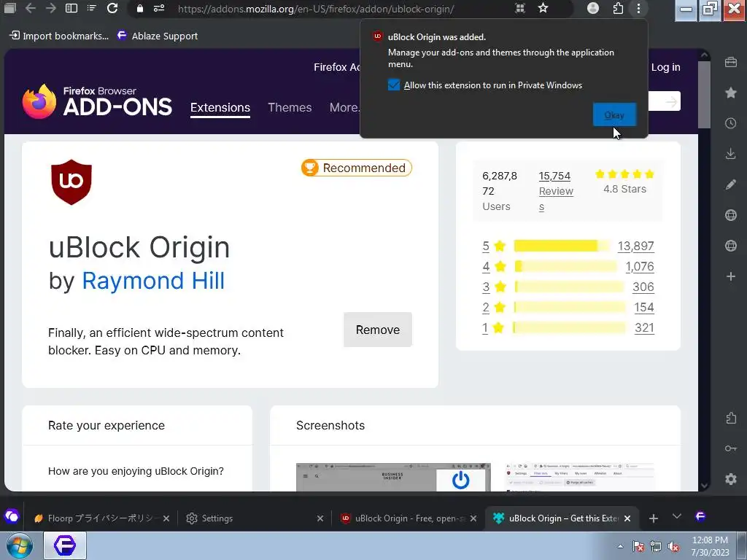Add a new sidebar panel with plus
This screenshot has height=560, width=747.
(x=731, y=276)
